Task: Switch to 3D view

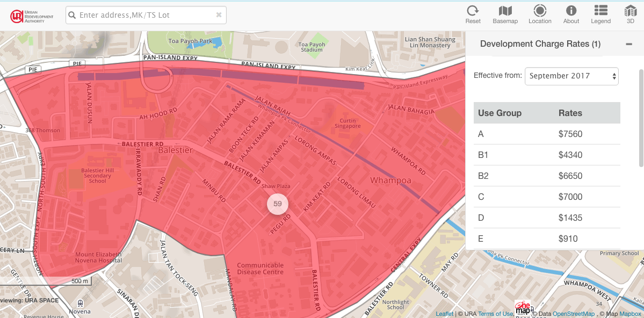Action: click(x=630, y=15)
